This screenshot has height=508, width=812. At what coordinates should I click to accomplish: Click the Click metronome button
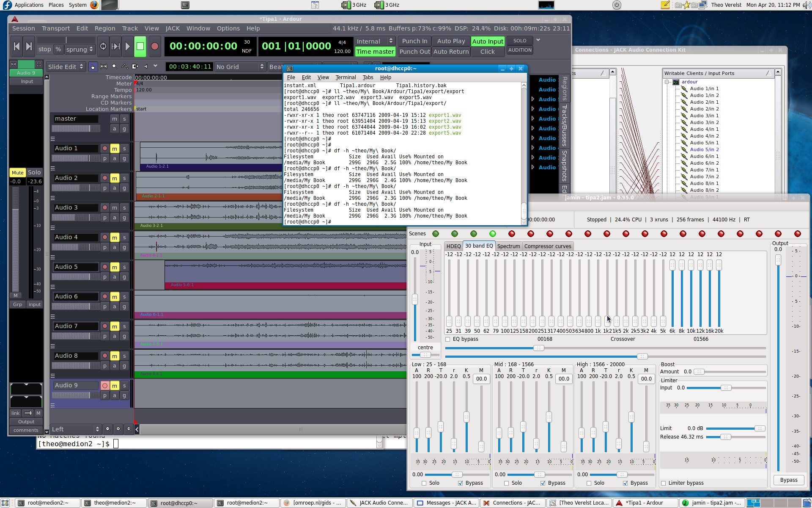(488, 52)
